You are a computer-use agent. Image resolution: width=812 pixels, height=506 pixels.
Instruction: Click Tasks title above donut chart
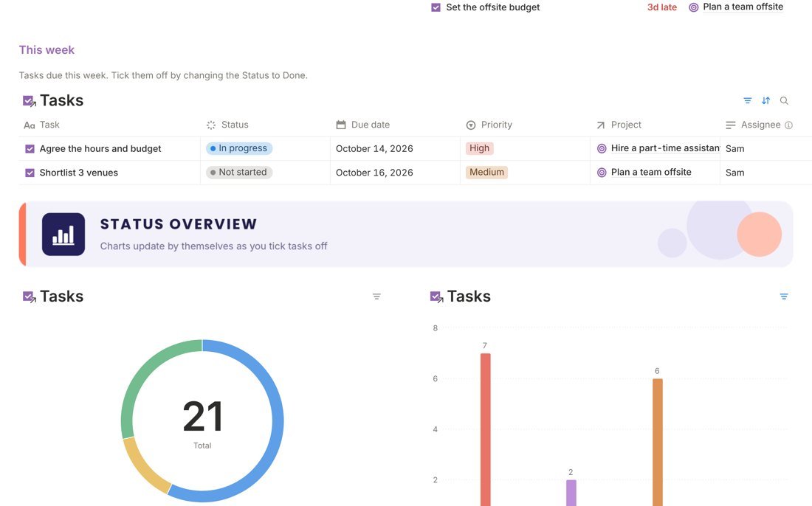click(61, 297)
